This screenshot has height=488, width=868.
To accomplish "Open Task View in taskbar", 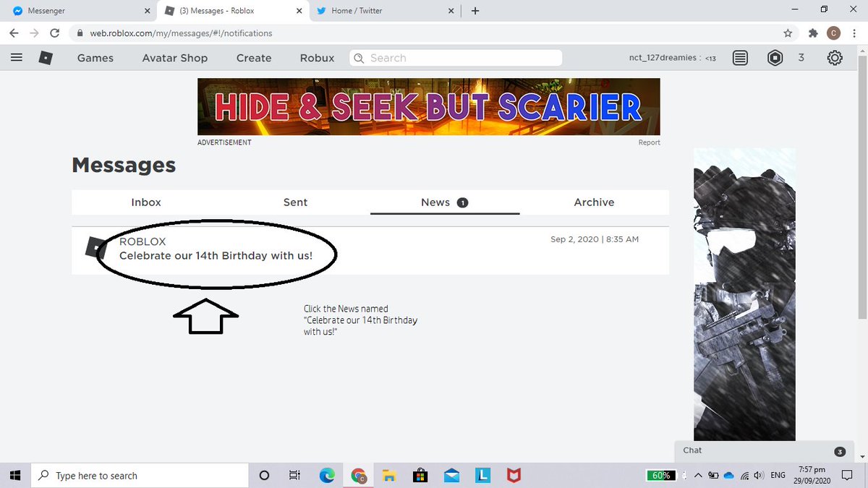I will (x=294, y=475).
